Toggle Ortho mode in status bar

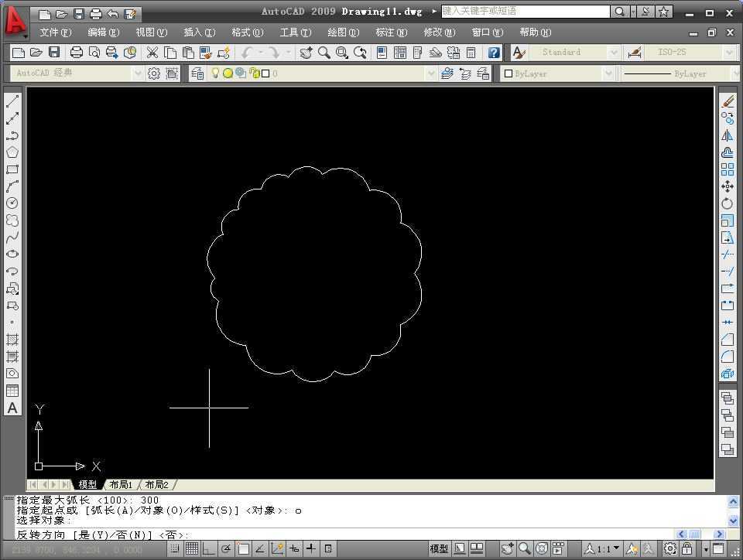[x=209, y=548]
